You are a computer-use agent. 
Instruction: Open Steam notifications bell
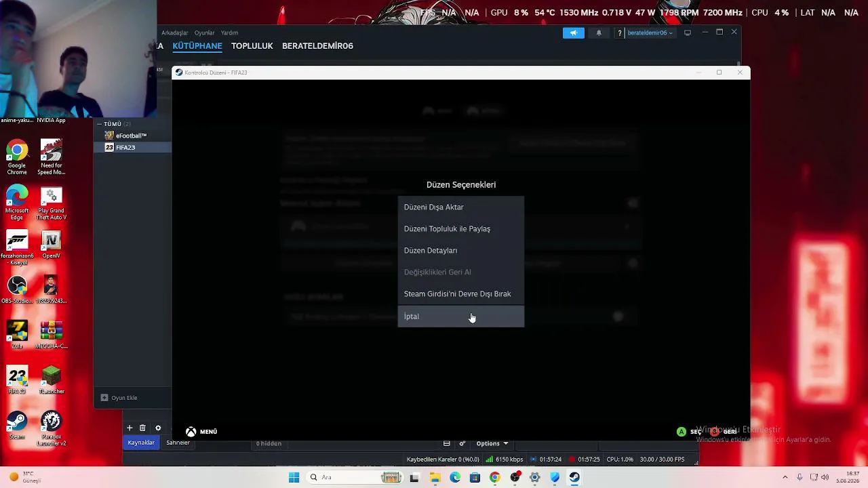coord(599,33)
